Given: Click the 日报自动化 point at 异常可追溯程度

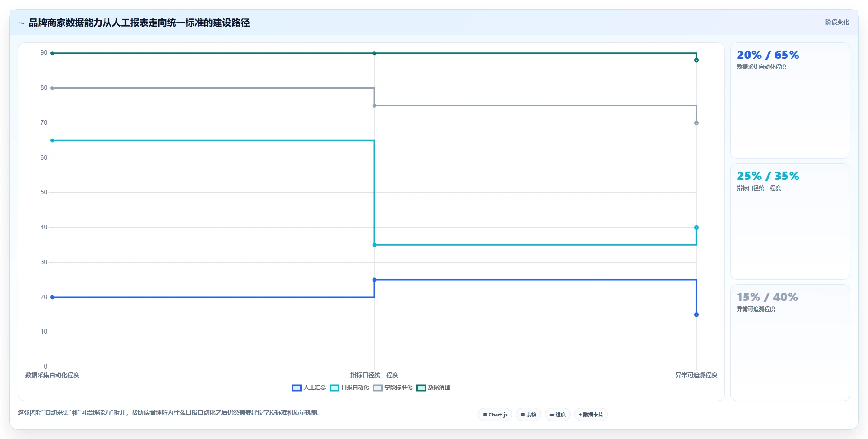Looking at the screenshot, I should [x=696, y=227].
